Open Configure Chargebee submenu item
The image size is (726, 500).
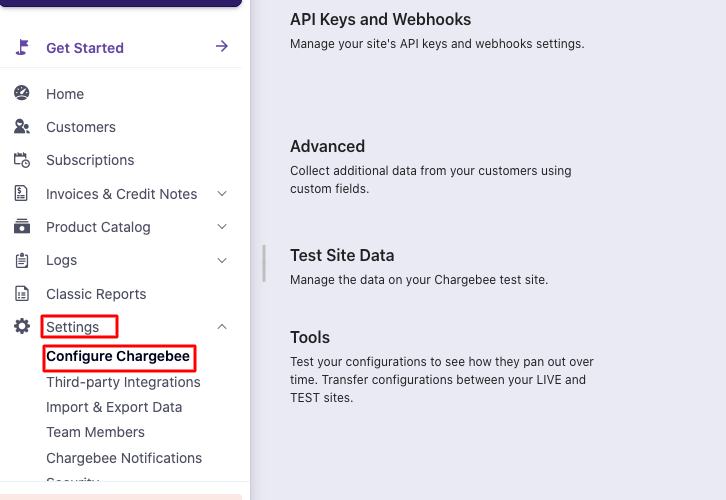click(x=118, y=357)
